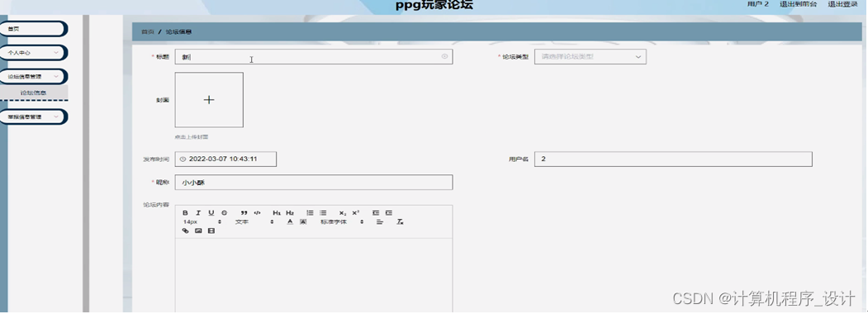Insert a hyperlink in the editor
The height and width of the screenshot is (314, 868).
pyautogui.click(x=186, y=231)
